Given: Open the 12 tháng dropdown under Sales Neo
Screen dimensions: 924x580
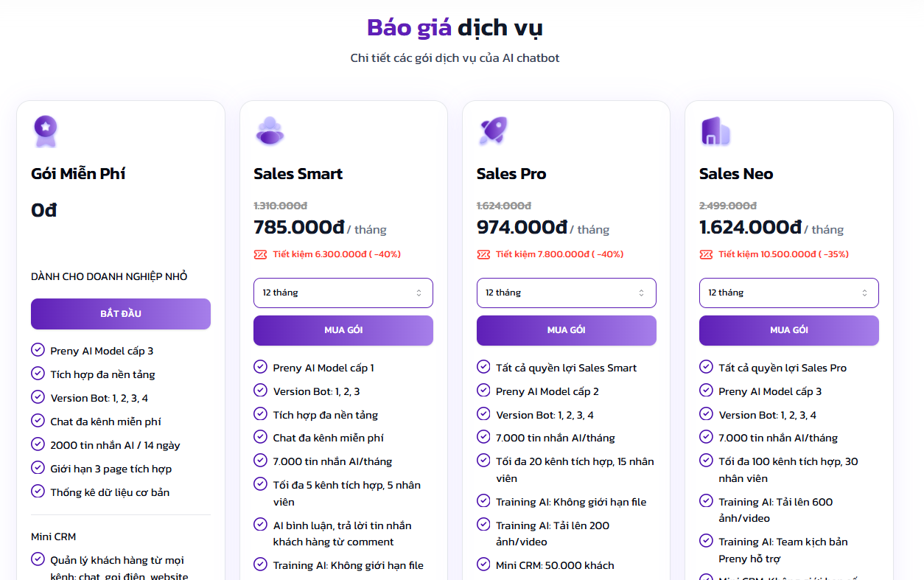Looking at the screenshot, I should (x=789, y=293).
